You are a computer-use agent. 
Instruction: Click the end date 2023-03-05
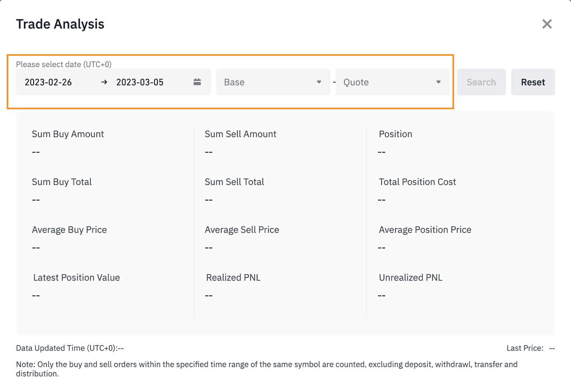tap(140, 82)
